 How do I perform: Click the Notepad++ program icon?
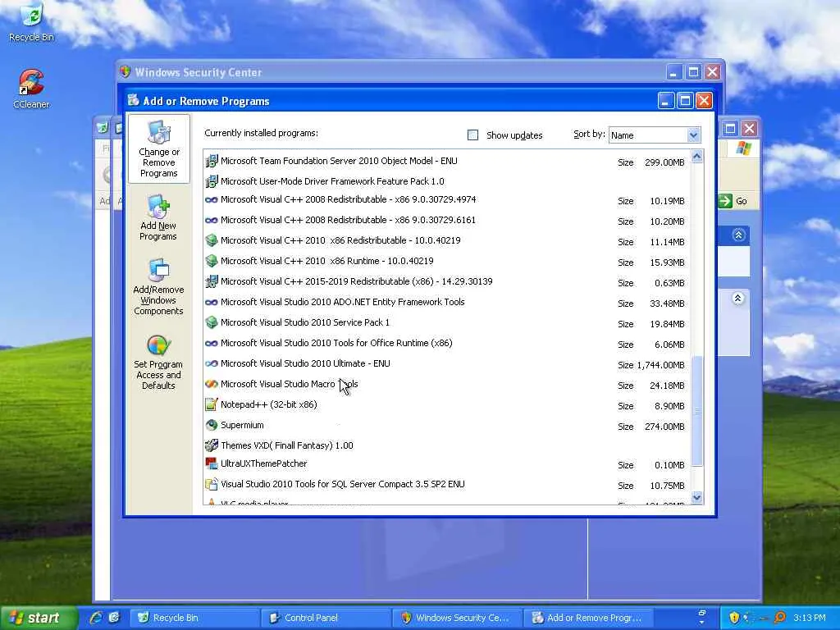click(212, 404)
